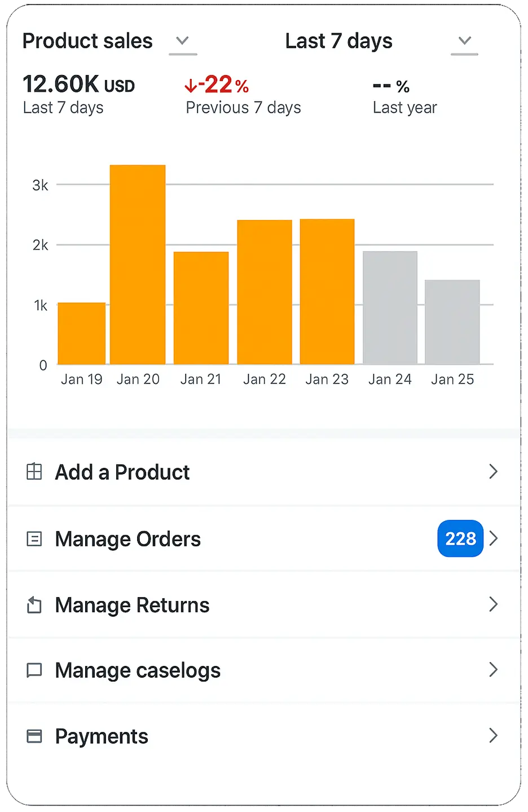
Task: Open the Add a Product menu item
Action: (122, 472)
